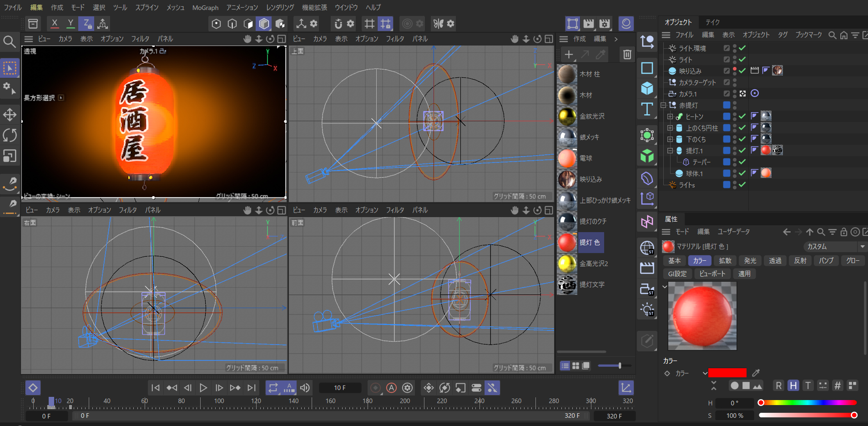This screenshot has width=868, height=426.
Task: Open the カスタム dropdown in attributes
Action: 835,246
